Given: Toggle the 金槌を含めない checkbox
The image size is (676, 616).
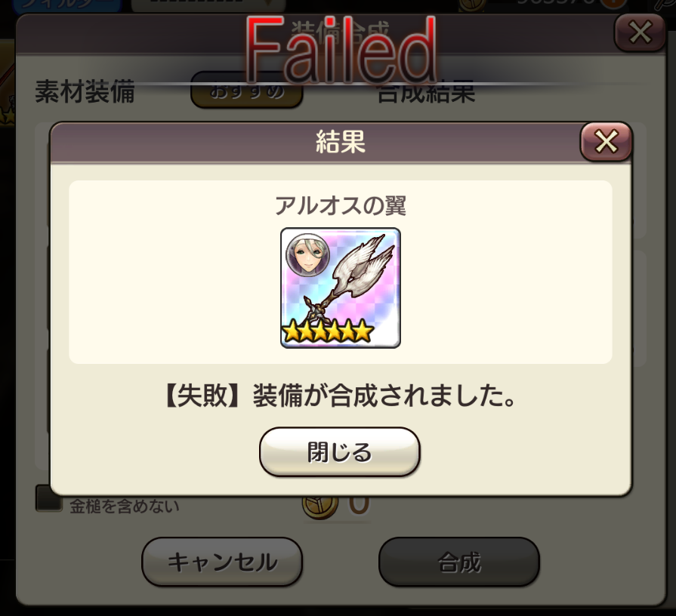Looking at the screenshot, I should [48, 500].
